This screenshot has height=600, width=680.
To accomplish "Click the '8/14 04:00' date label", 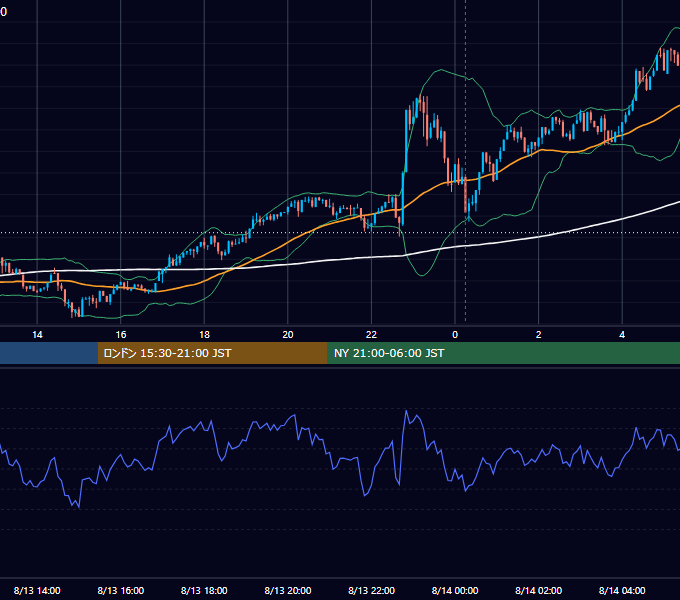I will click(x=622, y=590).
